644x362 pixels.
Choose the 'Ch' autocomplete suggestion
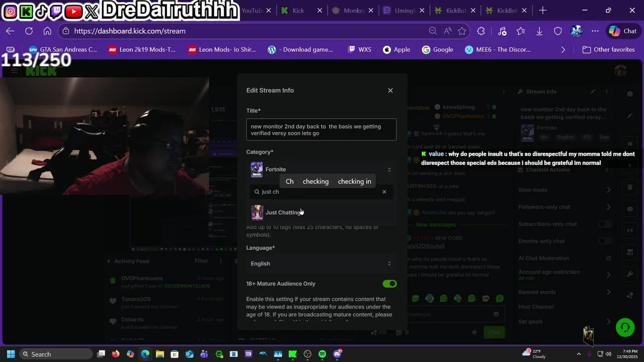(x=289, y=182)
